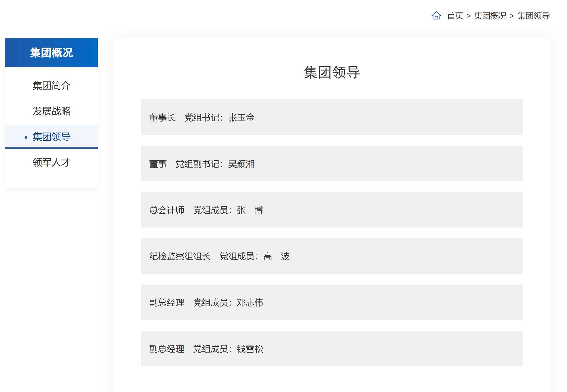
Task: Open 领军人才 sidebar page
Action: coord(51,162)
